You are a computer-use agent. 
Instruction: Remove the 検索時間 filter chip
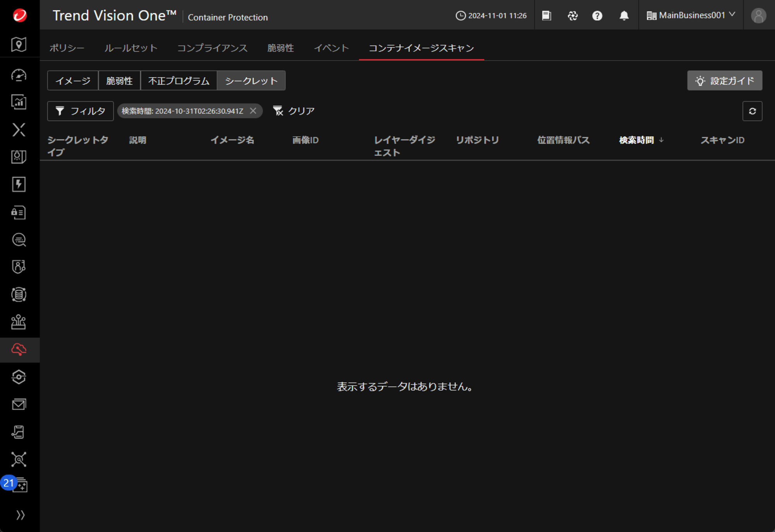253,111
